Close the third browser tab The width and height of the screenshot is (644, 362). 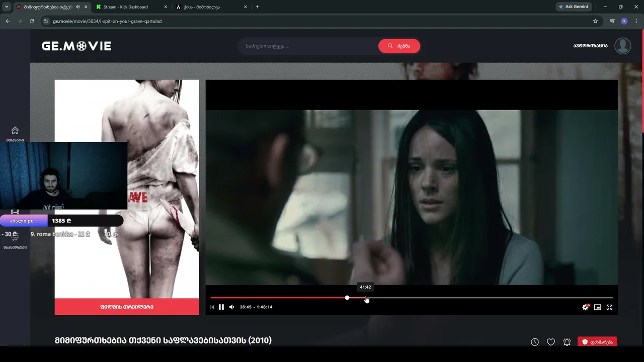245,7
